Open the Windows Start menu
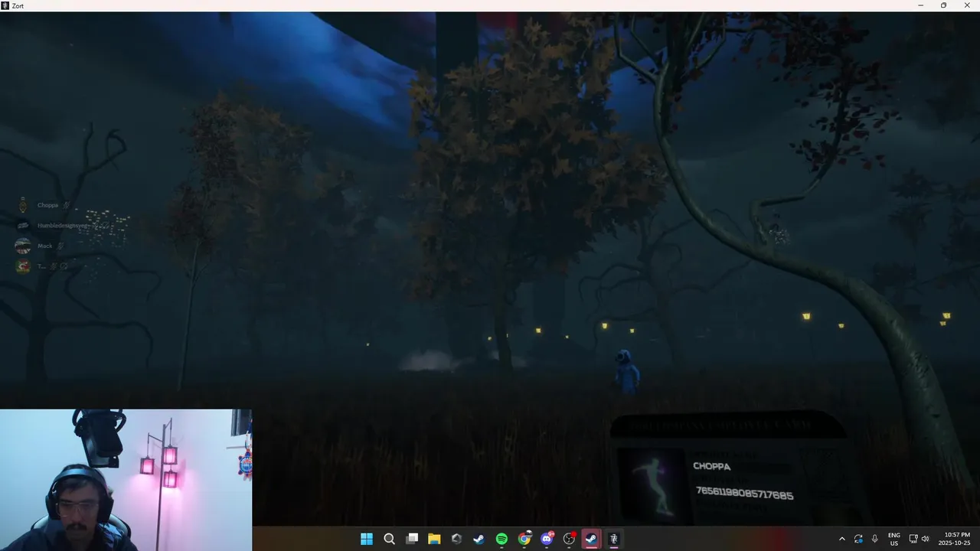 click(x=367, y=539)
